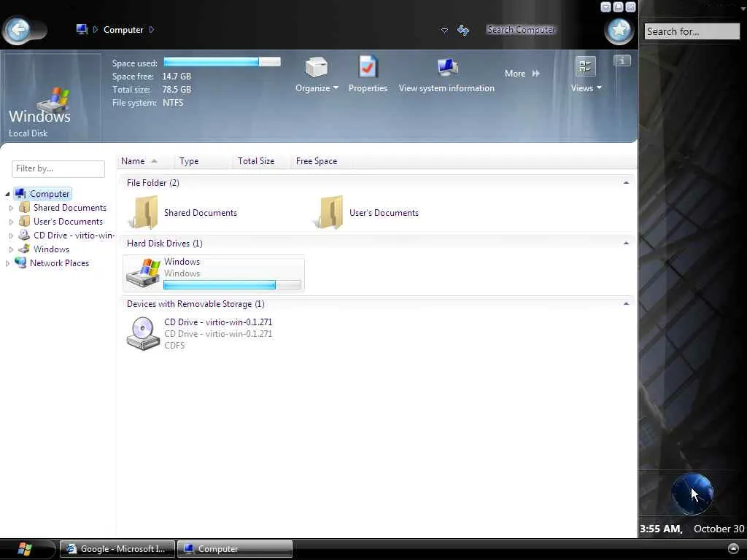Collapse the Computer tree node
This screenshot has height=560, width=747.
tap(7, 194)
